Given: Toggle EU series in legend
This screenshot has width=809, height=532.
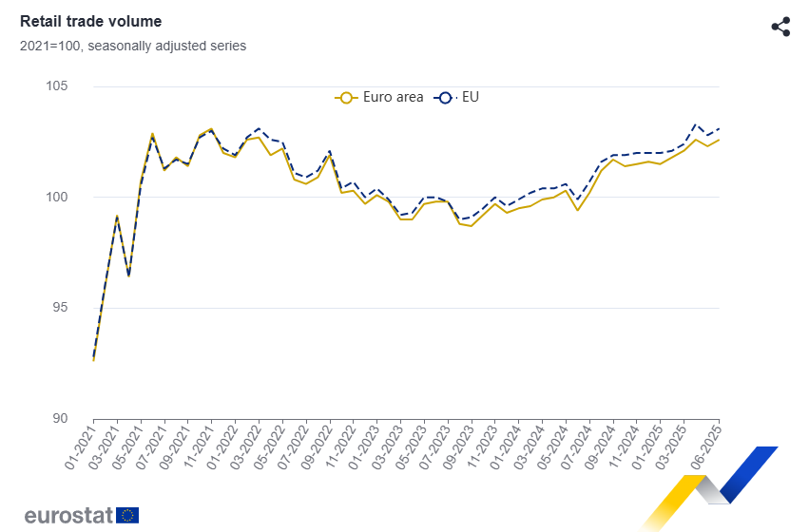Looking at the screenshot, I should (456, 97).
